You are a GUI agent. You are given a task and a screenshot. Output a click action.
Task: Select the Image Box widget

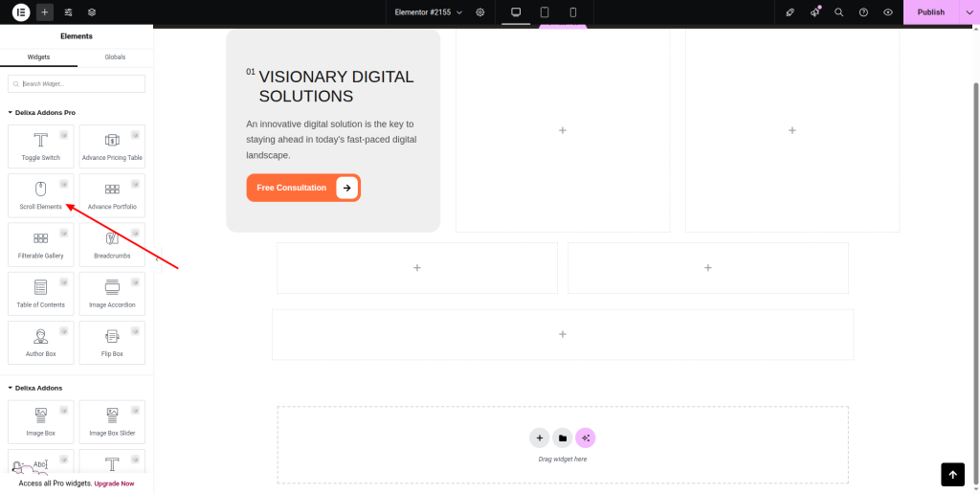pyautogui.click(x=40, y=422)
